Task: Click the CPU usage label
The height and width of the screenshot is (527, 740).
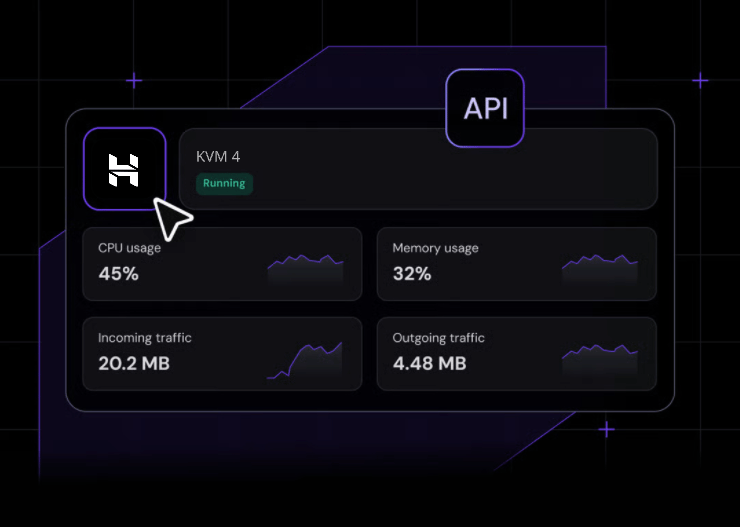Action: (129, 248)
